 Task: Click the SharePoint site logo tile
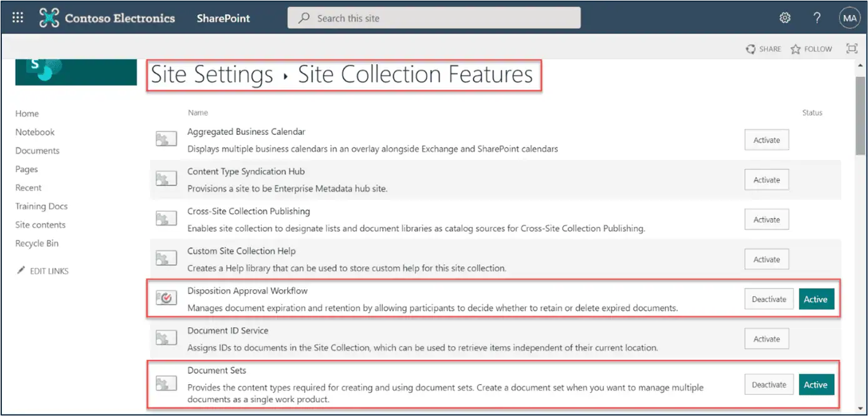pyautogui.click(x=76, y=72)
